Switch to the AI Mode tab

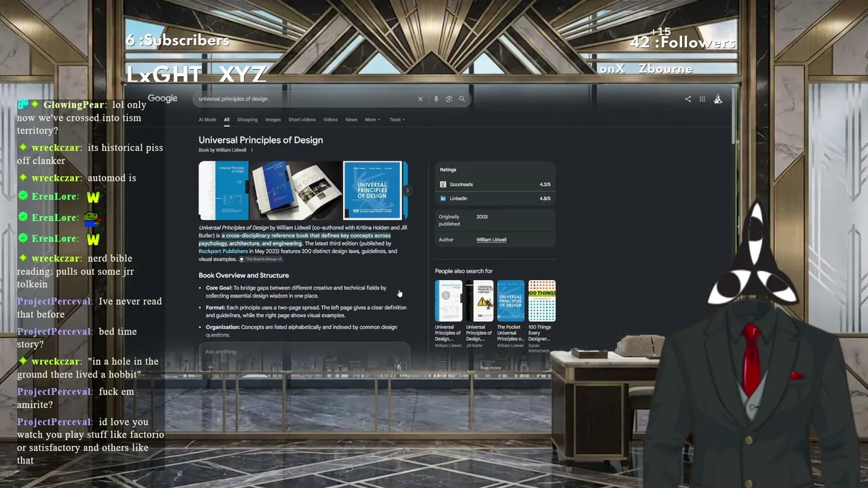(208, 120)
